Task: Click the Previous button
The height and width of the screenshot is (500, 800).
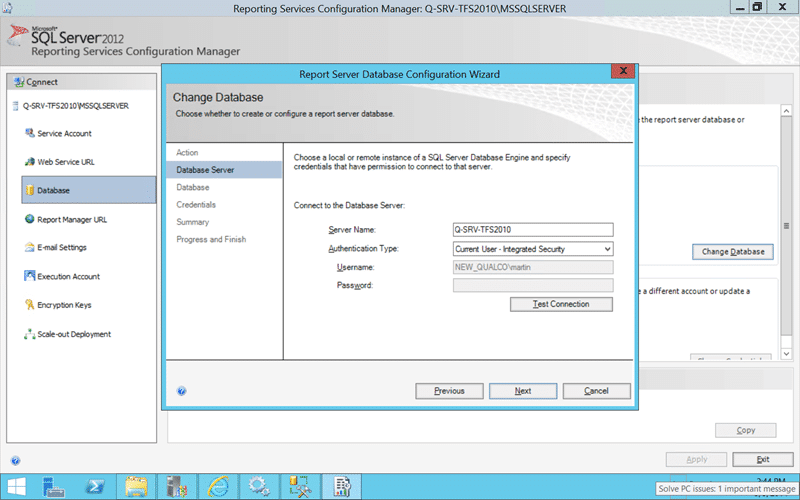Action: pyautogui.click(x=449, y=391)
